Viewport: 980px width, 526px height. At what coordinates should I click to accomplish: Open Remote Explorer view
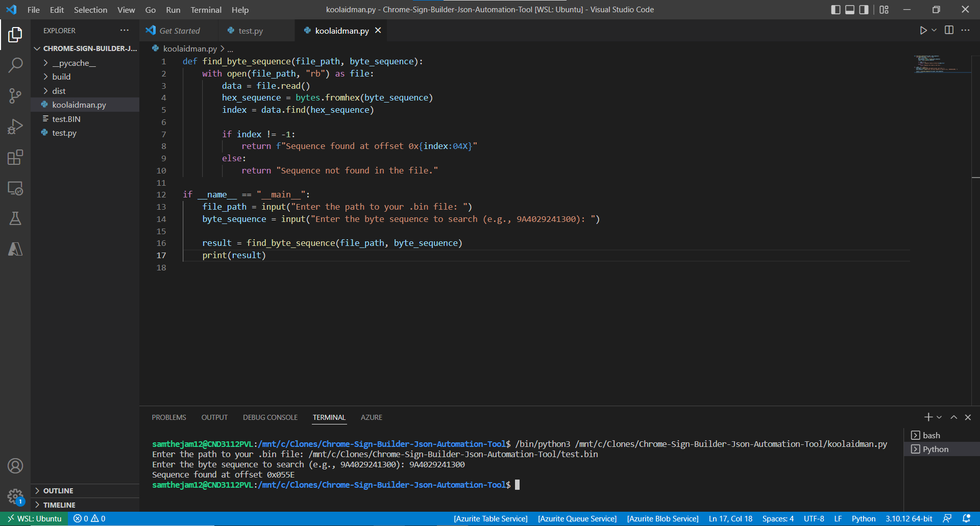pyautogui.click(x=15, y=188)
